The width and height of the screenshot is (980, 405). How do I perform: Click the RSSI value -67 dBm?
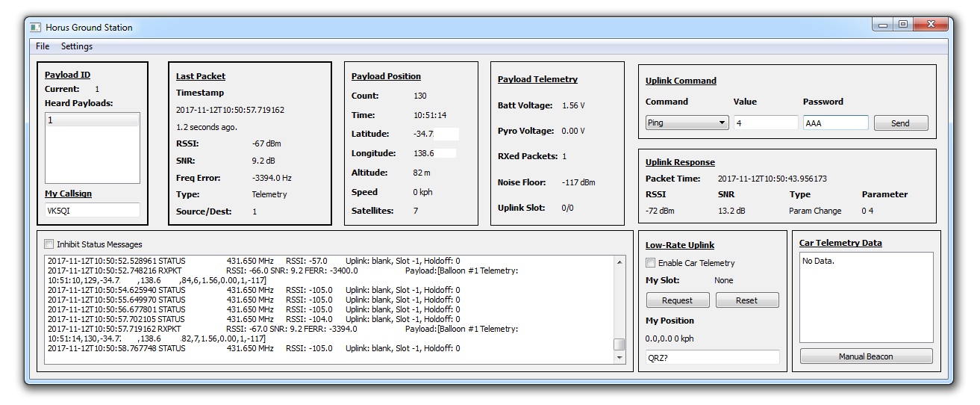click(x=266, y=143)
